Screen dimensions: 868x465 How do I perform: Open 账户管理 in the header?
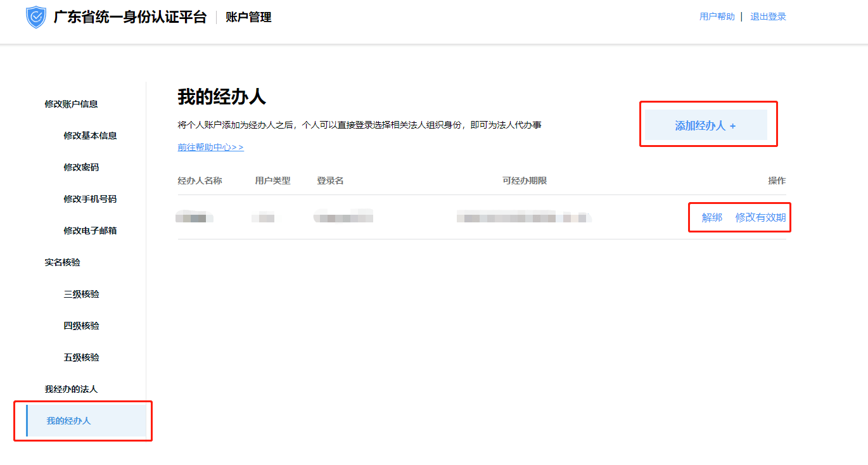click(x=248, y=18)
